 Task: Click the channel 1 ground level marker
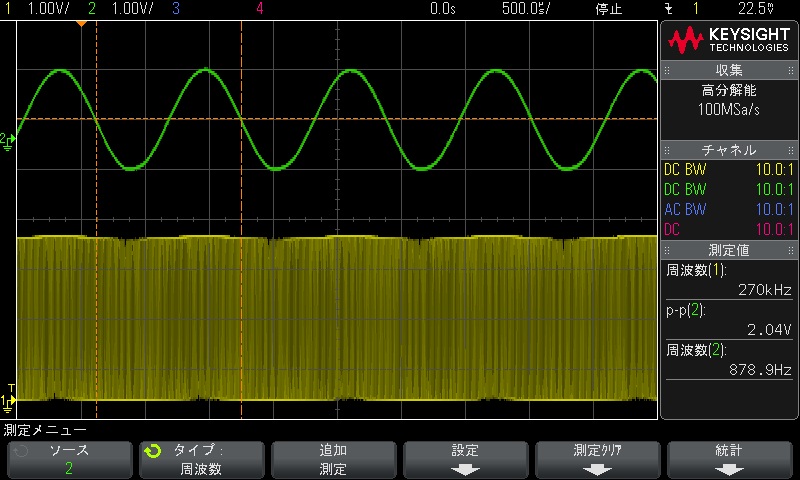pyautogui.click(x=7, y=402)
